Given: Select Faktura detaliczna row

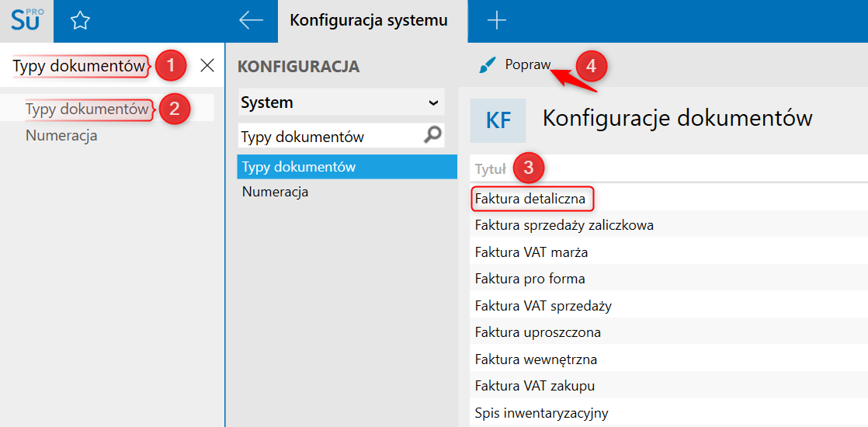Looking at the screenshot, I should (530, 199).
